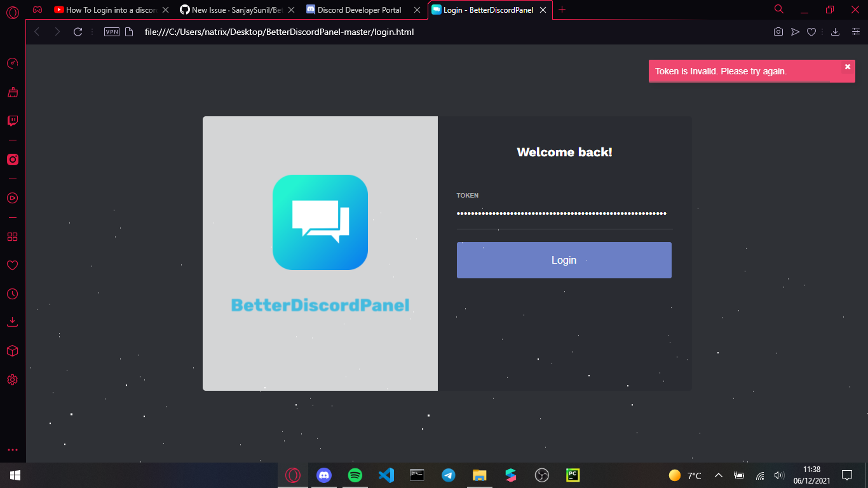868x488 pixels.
Task: Open Speed Dial grid icon in sidebar
Action: coord(12,236)
